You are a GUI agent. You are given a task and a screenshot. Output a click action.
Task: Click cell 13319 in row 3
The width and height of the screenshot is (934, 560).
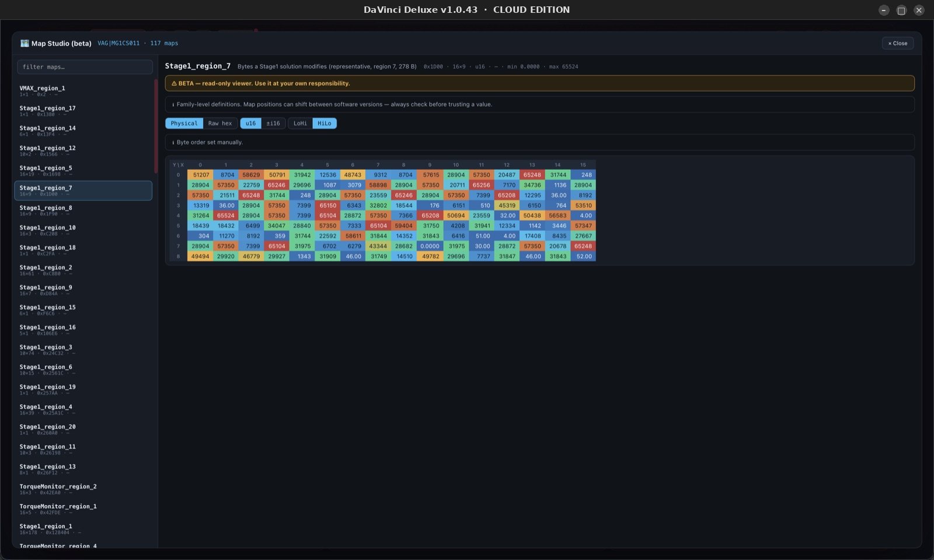click(x=200, y=205)
